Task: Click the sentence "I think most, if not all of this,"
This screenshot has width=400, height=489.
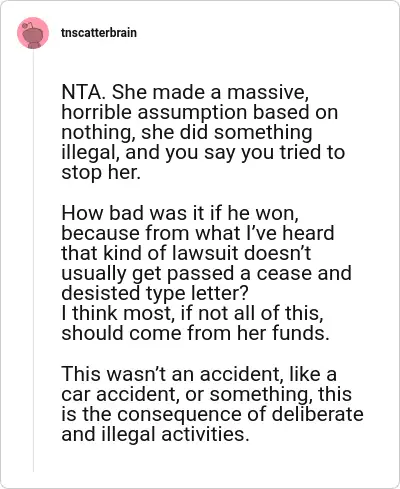Action: pos(192,313)
